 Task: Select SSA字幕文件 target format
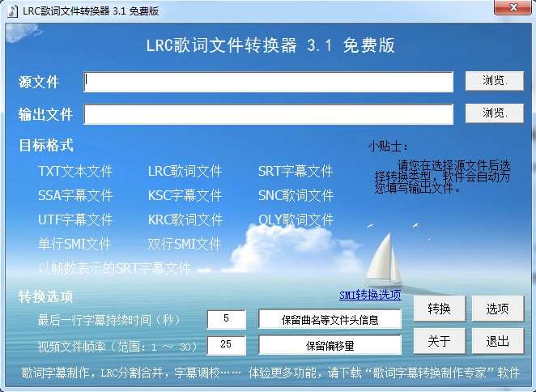coord(75,195)
